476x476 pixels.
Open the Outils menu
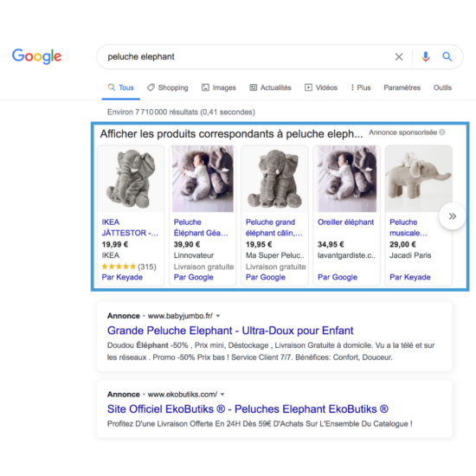pos(442,87)
